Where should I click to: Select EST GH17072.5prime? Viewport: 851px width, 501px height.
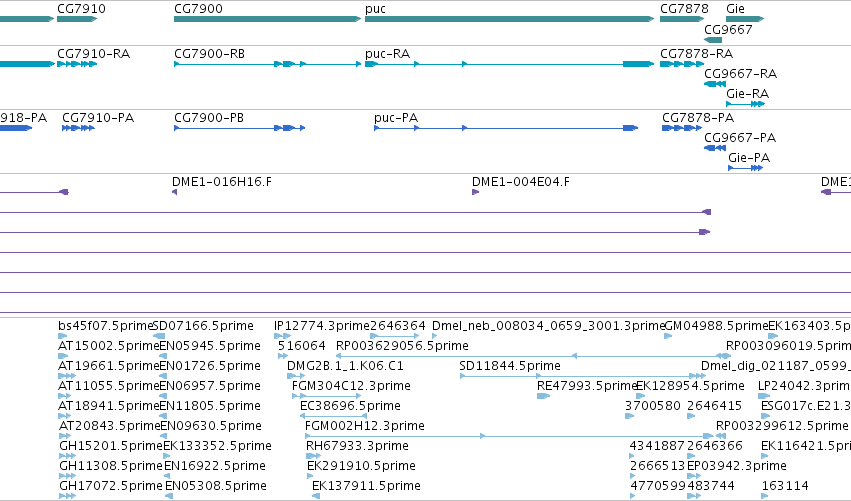point(111,487)
